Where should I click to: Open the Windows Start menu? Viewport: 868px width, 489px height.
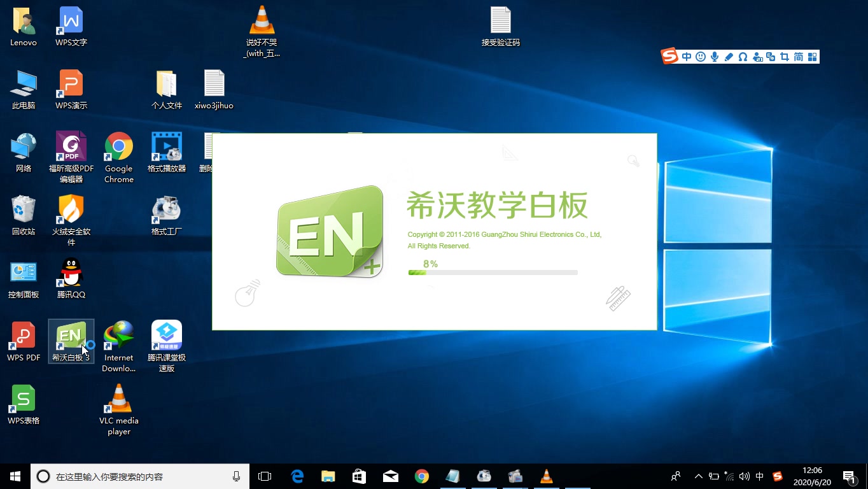point(15,476)
